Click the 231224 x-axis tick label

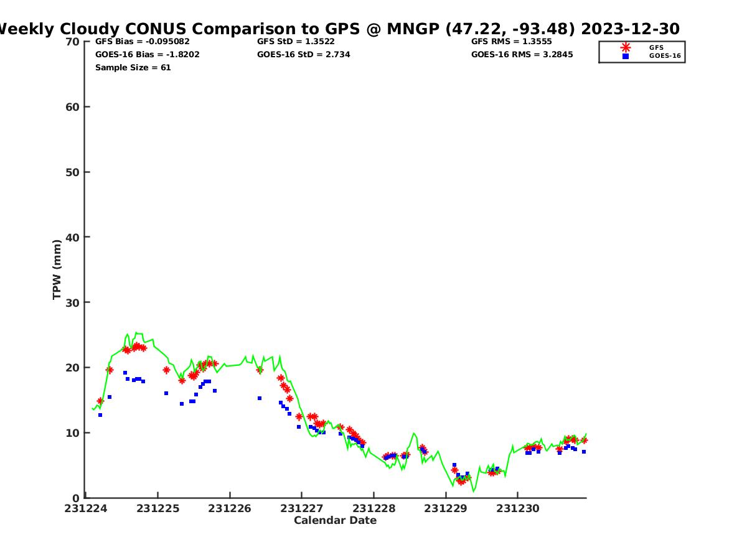87,508
